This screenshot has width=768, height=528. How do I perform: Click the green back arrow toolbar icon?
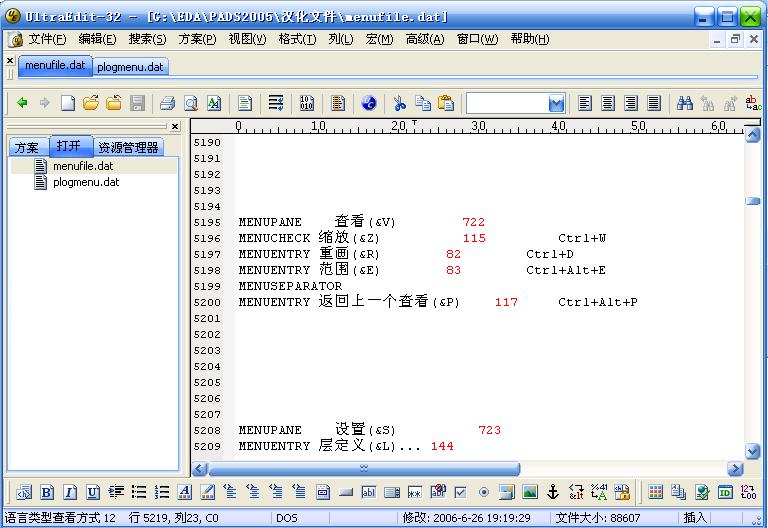[22, 103]
